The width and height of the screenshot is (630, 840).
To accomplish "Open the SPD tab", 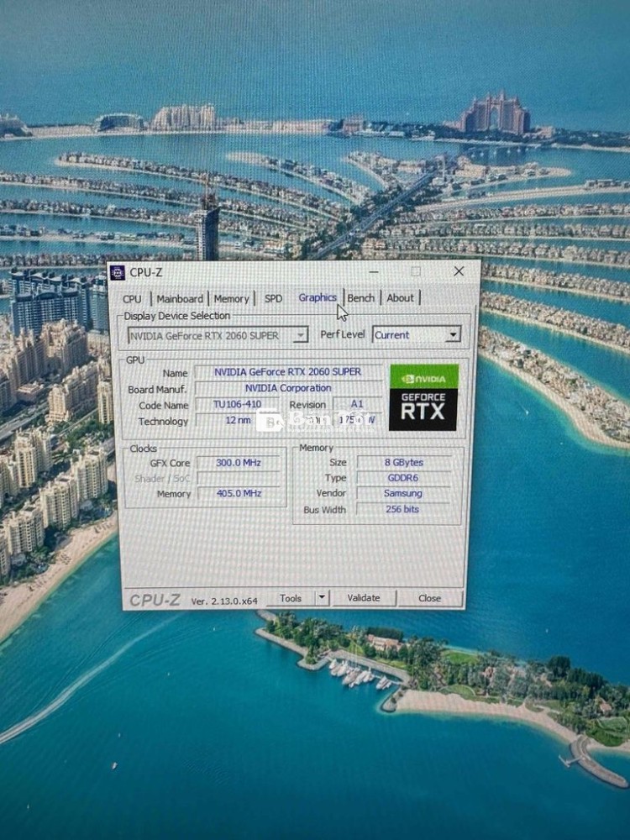I will [x=273, y=298].
